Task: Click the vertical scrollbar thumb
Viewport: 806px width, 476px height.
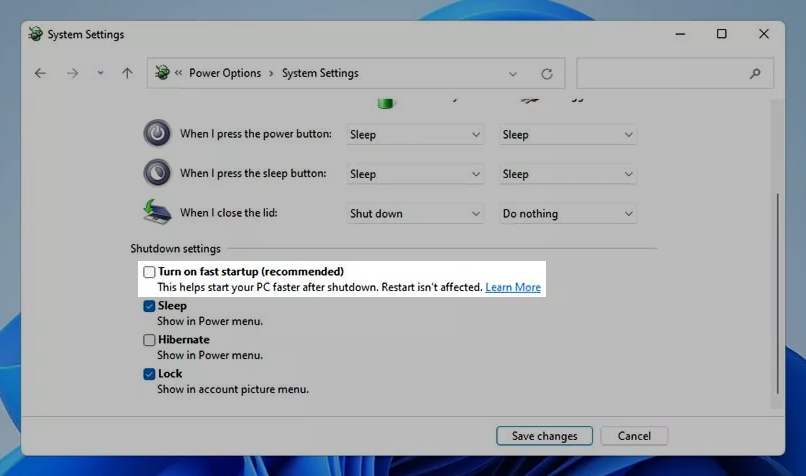Action: tap(777, 293)
